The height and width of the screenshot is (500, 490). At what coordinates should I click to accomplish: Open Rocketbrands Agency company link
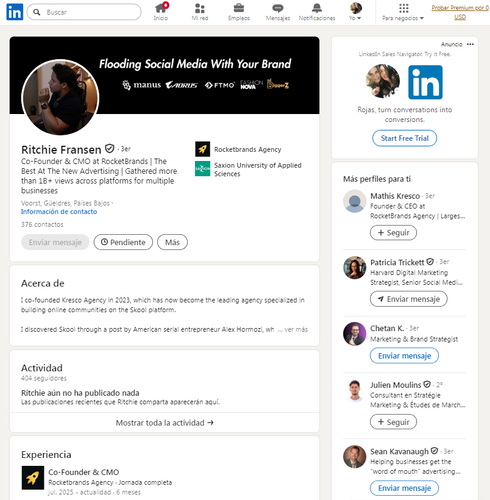click(x=248, y=149)
